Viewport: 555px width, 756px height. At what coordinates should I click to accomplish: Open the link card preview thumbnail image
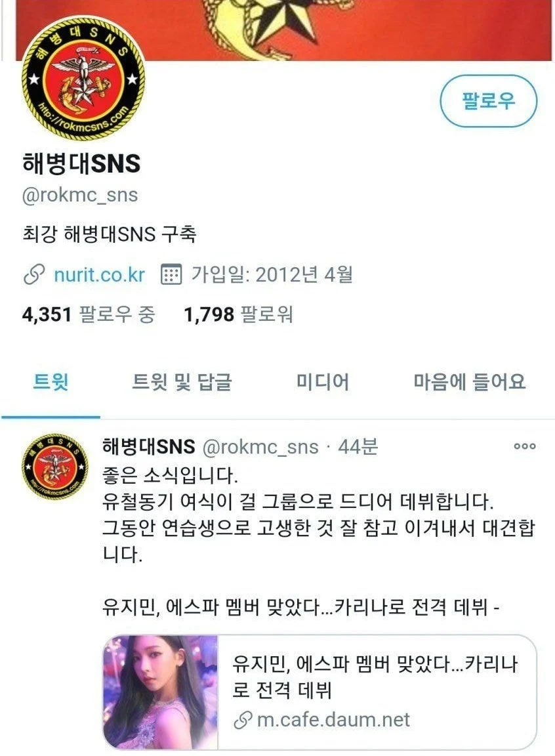point(161,692)
